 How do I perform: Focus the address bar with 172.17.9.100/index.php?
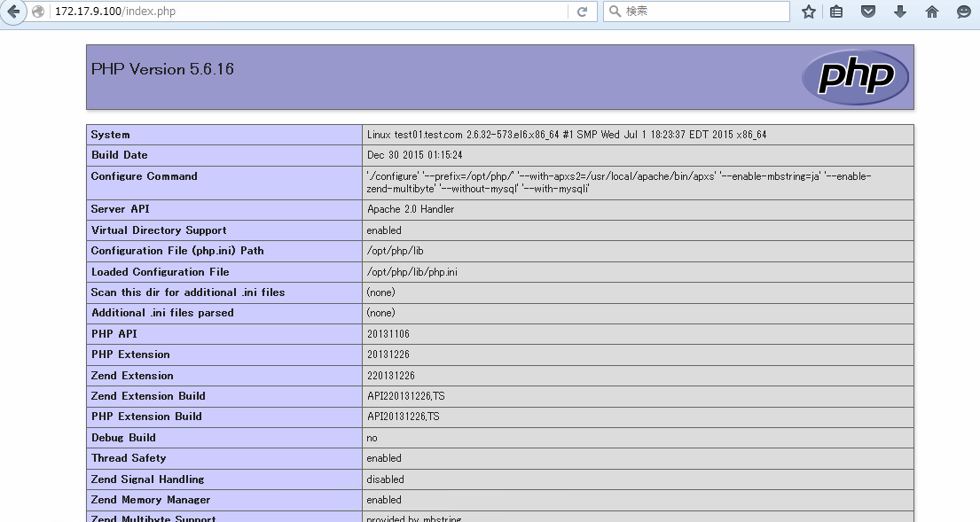click(x=310, y=12)
